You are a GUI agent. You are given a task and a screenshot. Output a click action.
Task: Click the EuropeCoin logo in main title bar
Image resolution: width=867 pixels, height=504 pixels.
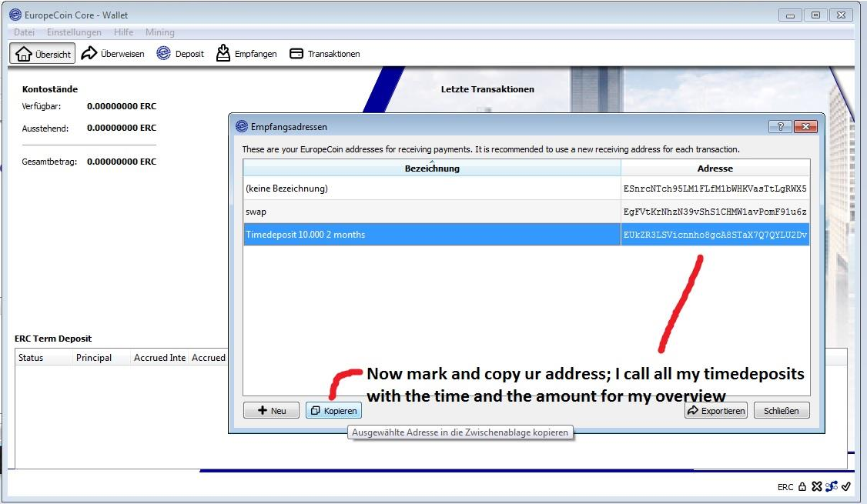coord(15,15)
